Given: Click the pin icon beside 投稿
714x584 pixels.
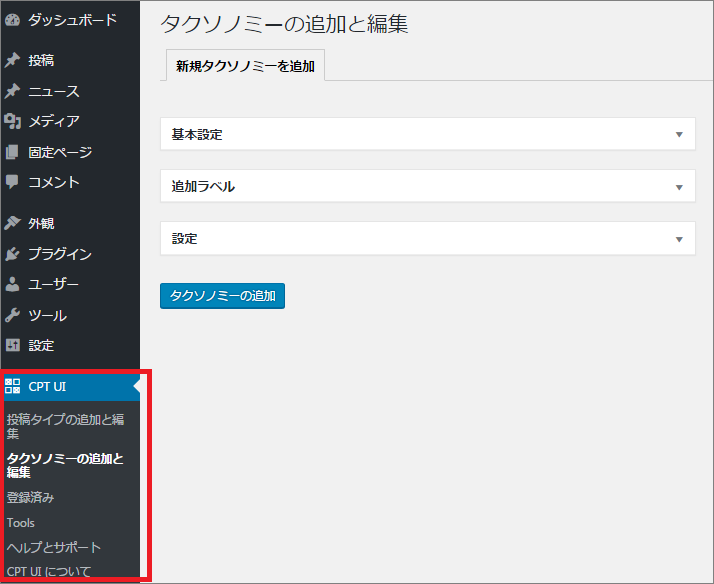Looking at the screenshot, I should coord(12,60).
